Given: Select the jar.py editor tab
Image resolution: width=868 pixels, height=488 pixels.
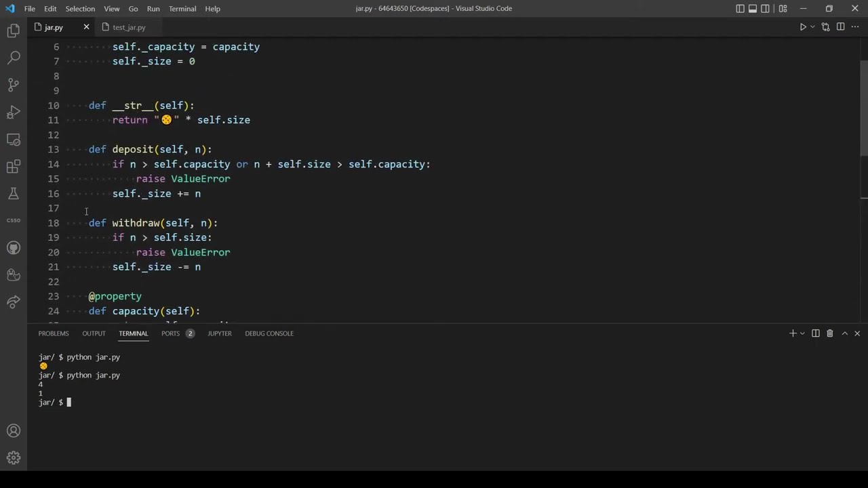Looking at the screenshot, I should click(x=53, y=27).
